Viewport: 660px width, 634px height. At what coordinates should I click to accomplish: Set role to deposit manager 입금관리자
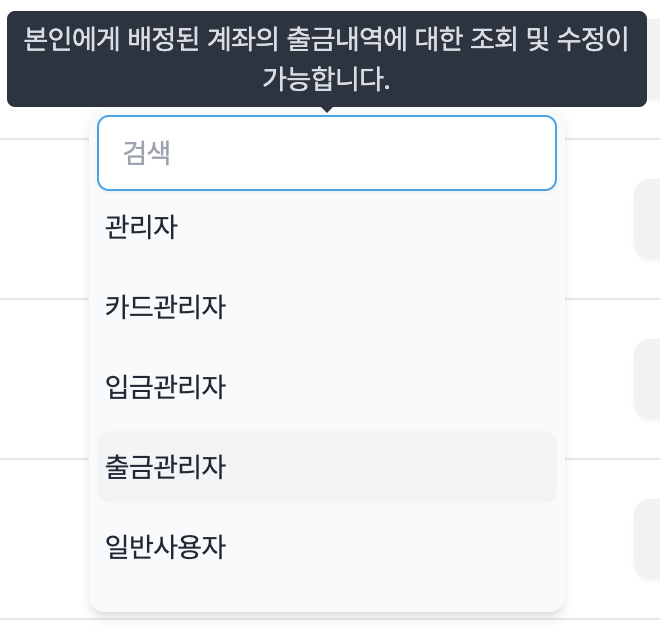(166, 387)
